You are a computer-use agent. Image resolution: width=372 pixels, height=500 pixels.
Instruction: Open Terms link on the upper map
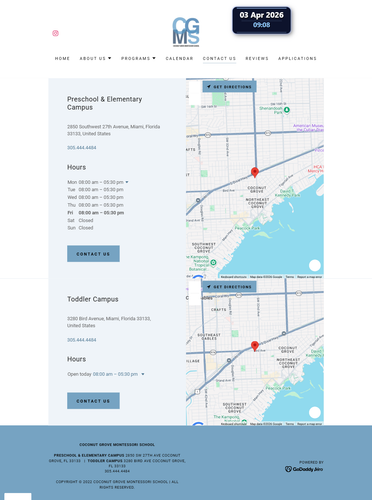290,277
